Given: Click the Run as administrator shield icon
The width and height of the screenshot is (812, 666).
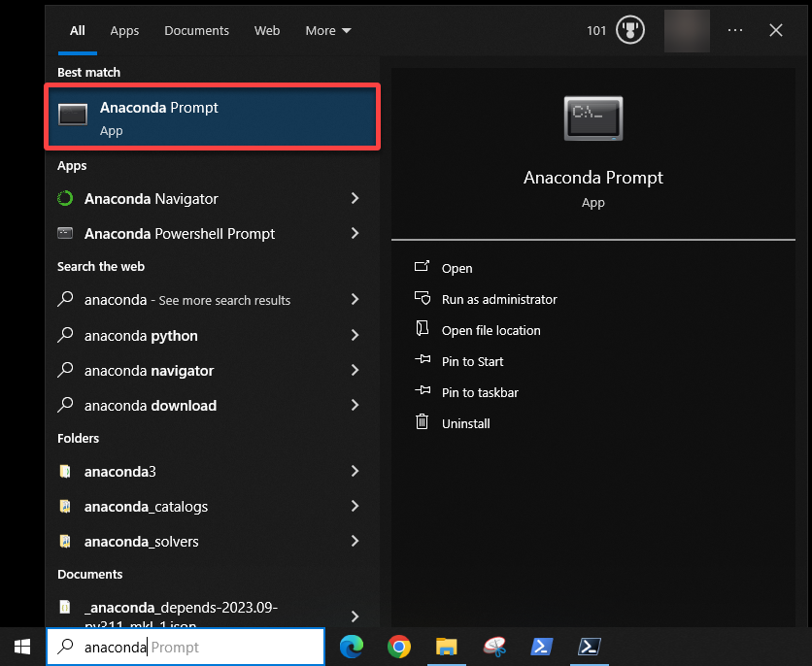Looking at the screenshot, I should 423,298.
